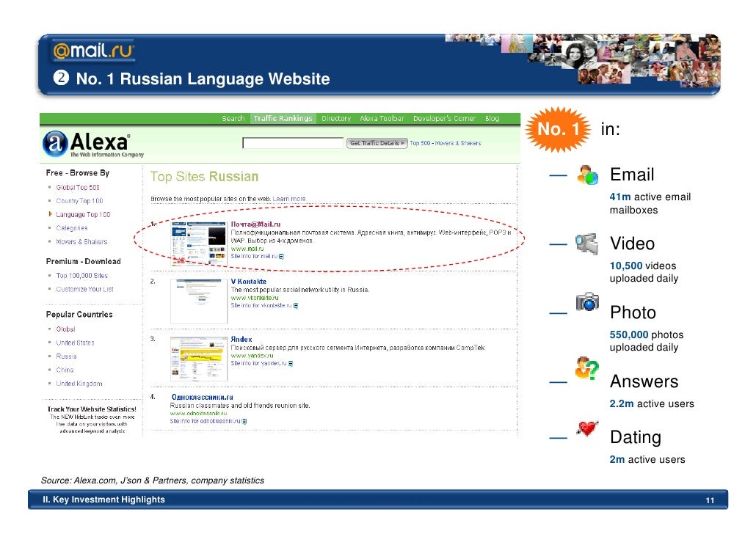Open Customize Your List link

pos(85,289)
